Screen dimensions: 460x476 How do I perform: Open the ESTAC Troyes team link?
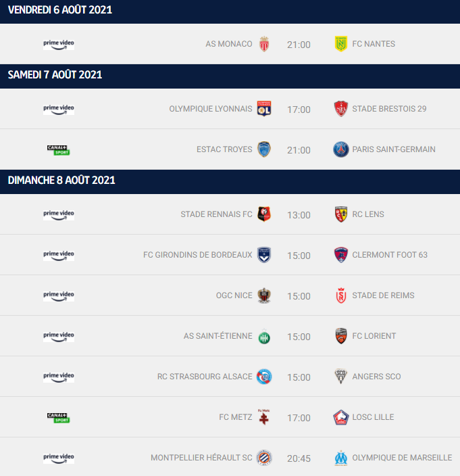coord(224,149)
